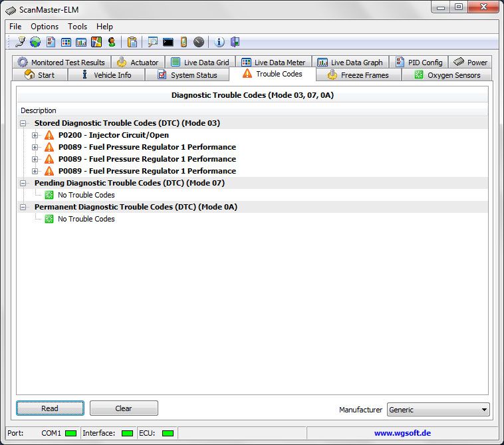
Task: Select the Trouble Codes tab
Action: [x=273, y=74]
